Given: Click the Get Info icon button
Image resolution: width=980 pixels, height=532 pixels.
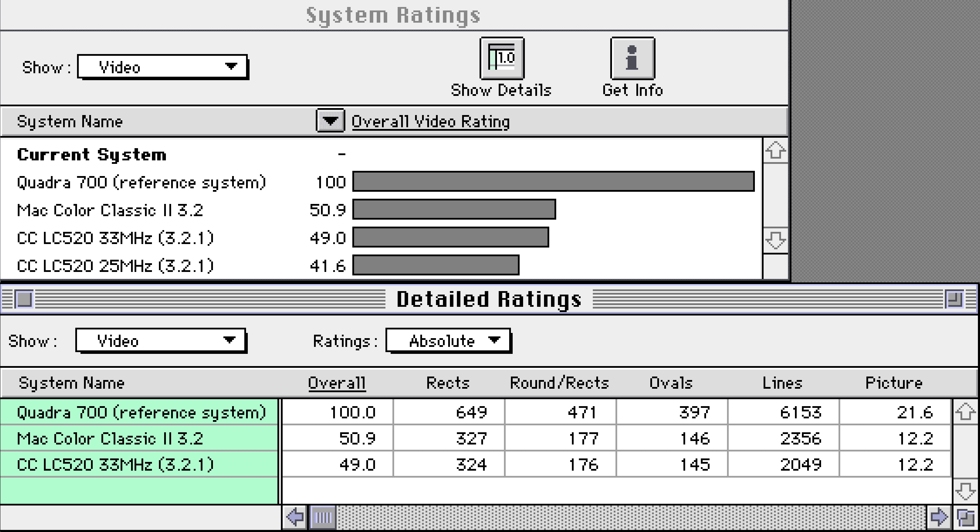Looking at the screenshot, I should (x=632, y=58).
